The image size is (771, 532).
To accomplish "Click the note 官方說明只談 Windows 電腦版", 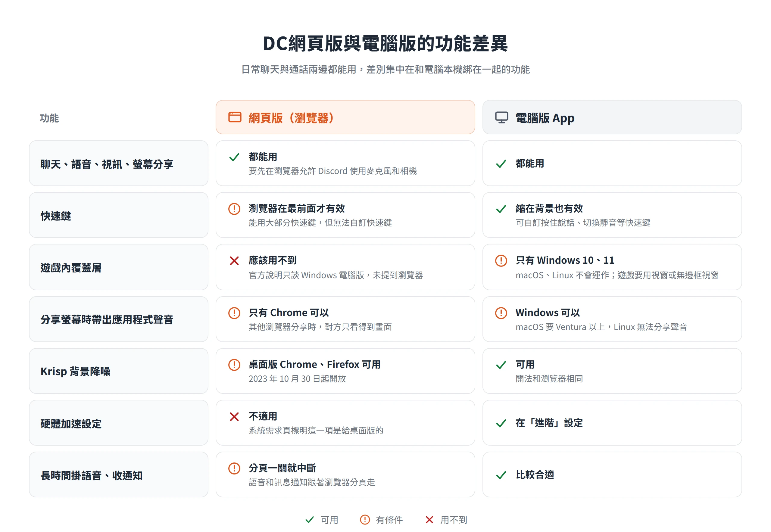I will [x=307, y=275].
